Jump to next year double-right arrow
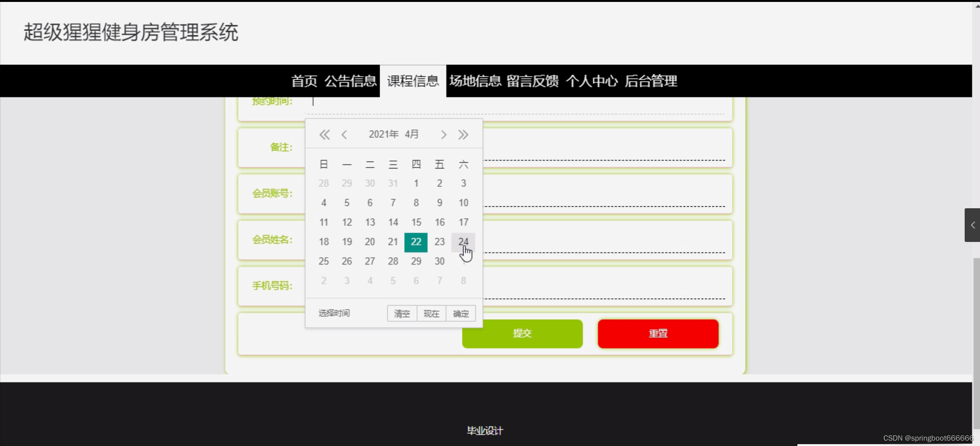Screen dimensions: 980x446 pyautogui.click(x=463, y=135)
